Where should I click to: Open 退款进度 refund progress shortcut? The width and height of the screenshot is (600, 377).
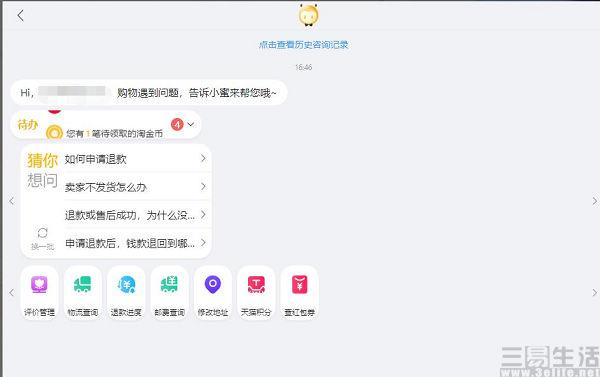click(126, 293)
